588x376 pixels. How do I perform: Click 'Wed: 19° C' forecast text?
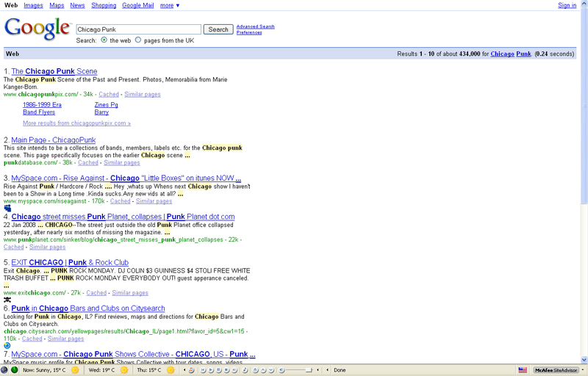(101, 370)
